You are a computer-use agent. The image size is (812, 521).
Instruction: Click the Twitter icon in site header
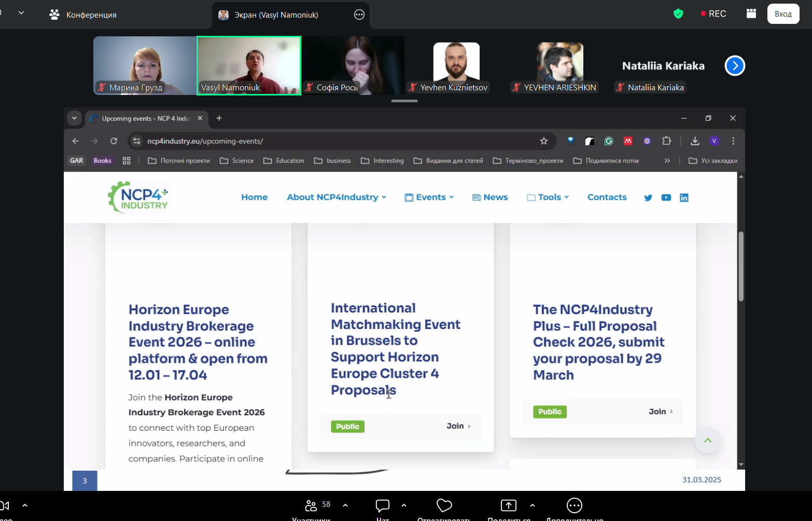click(648, 198)
